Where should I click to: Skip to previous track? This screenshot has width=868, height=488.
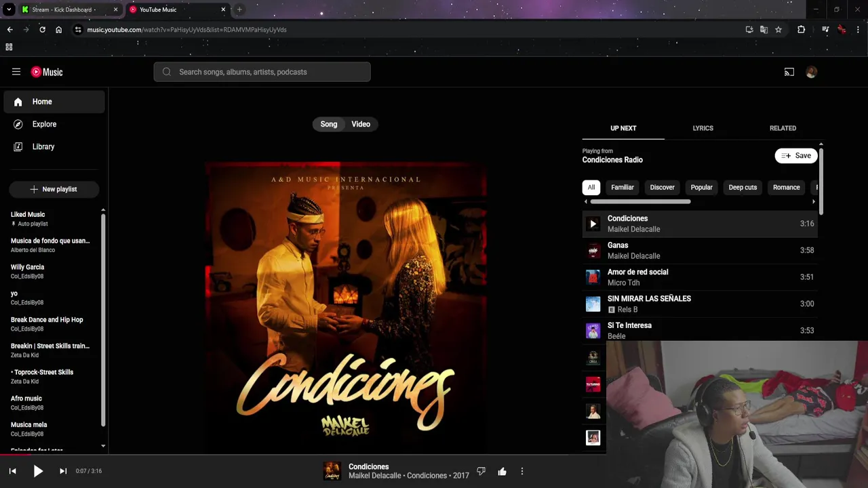[x=12, y=471]
